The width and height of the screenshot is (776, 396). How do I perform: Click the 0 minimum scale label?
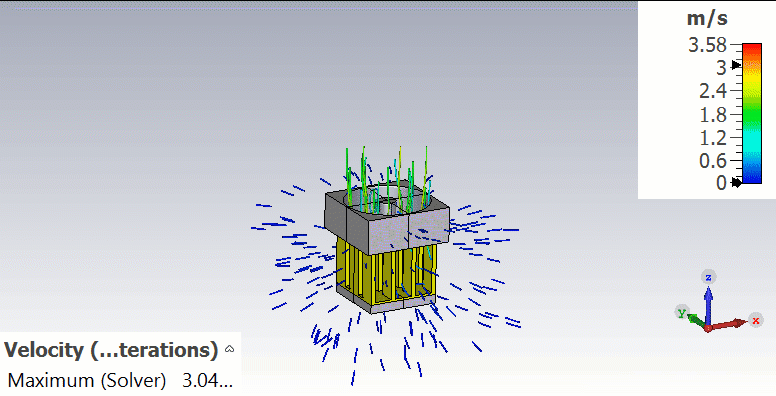point(721,183)
